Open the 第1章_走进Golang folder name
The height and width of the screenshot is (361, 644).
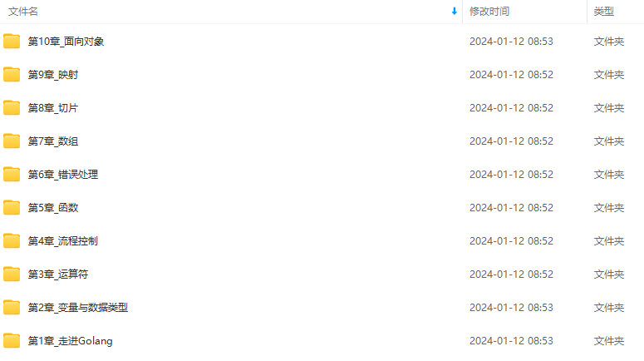[x=71, y=341]
